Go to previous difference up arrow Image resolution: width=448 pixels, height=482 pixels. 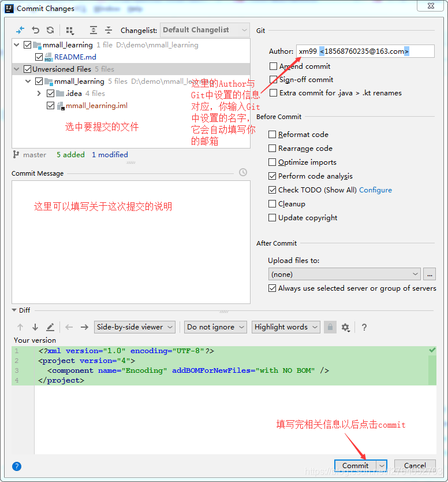coord(20,327)
